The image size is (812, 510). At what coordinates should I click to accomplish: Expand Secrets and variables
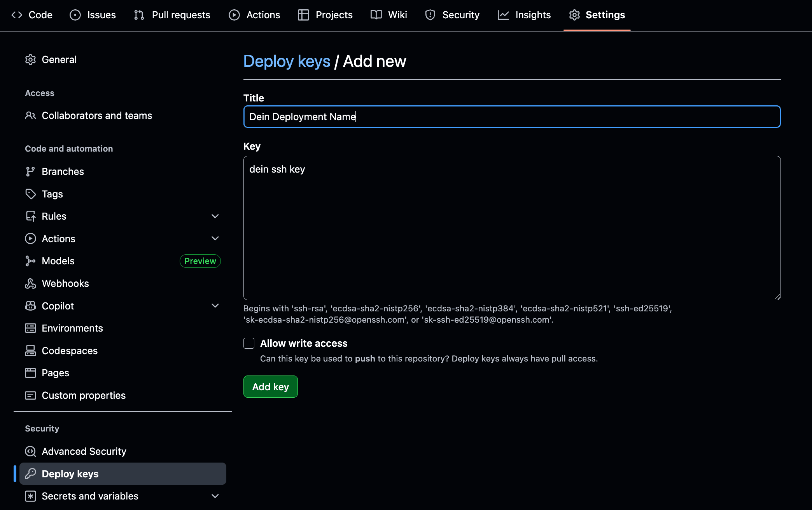pos(215,496)
